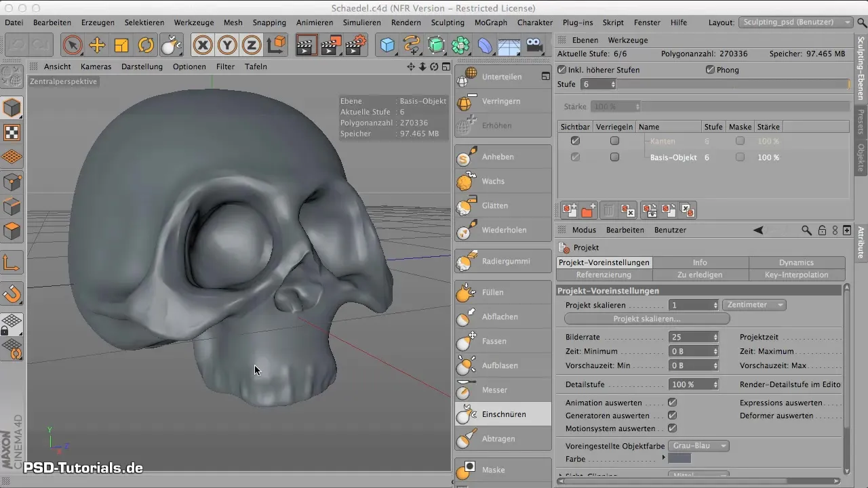This screenshot has height=488, width=868.
Task: Choose the Wiederholen sculpt brush
Action: tap(503, 230)
